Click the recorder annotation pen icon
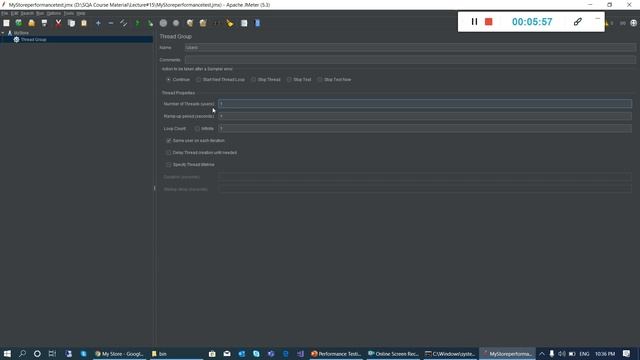The width and height of the screenshot is (640, 360). pos(578,22)
